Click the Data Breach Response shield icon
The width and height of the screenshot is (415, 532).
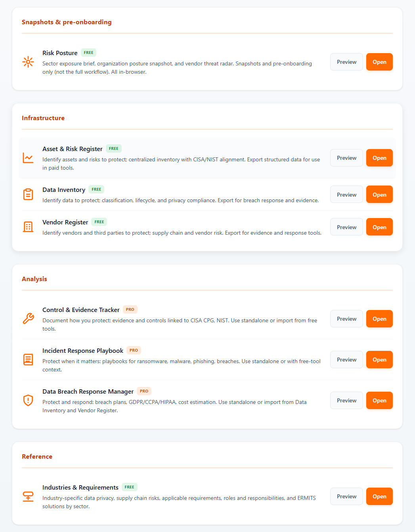pos(28,400)
